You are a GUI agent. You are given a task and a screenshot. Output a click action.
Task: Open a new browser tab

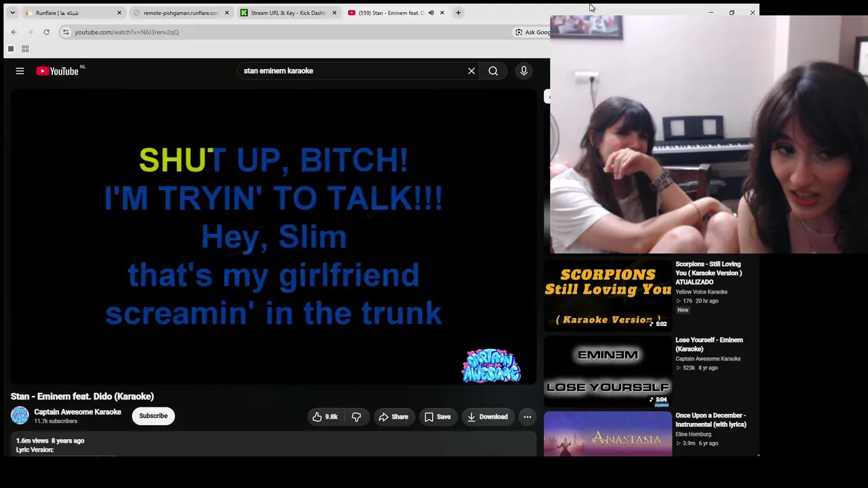(458, 12)
